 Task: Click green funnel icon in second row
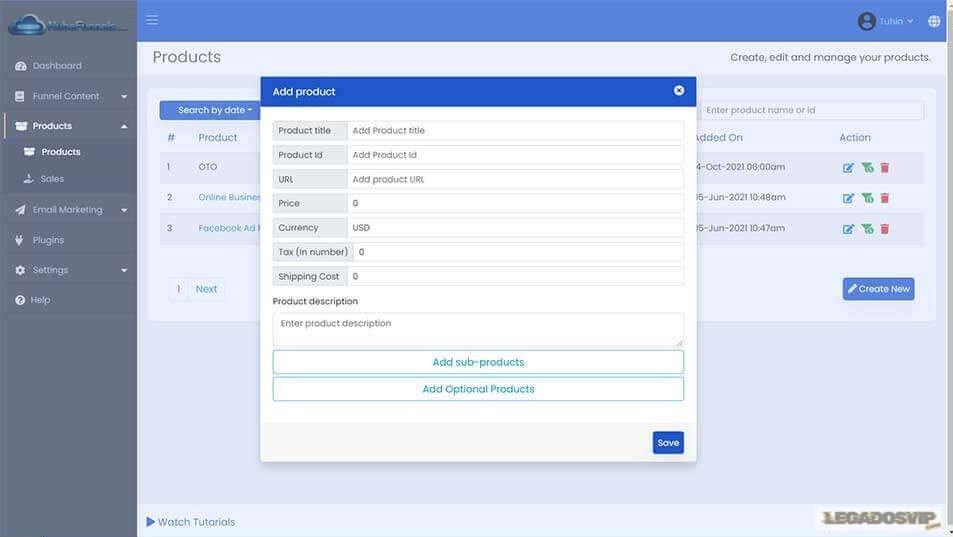(867, 198)
